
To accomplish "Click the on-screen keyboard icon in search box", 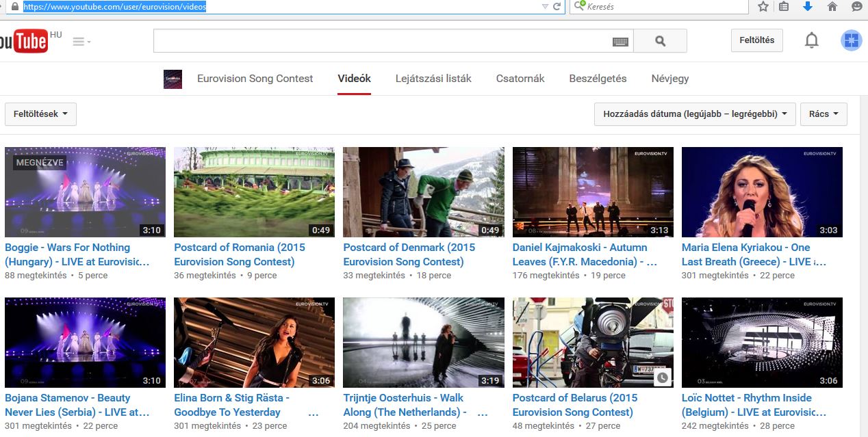I will (x=620, y=42).
